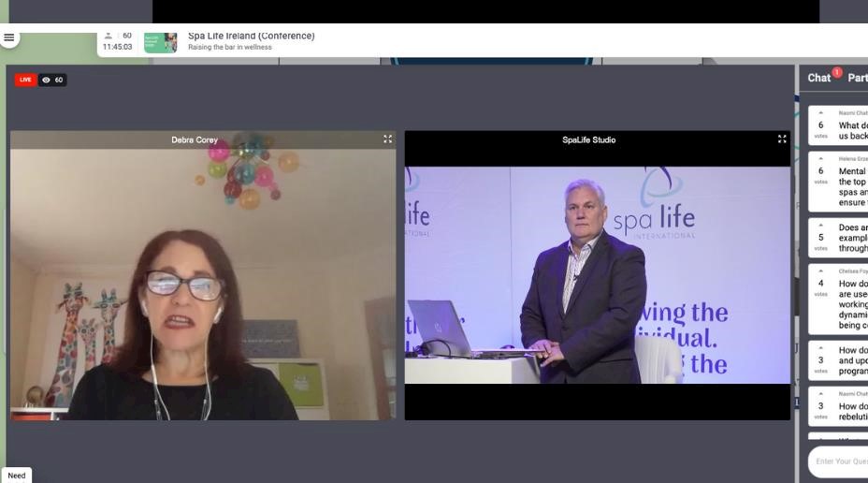Click the Spa Life Ireland (Conference) title
Screen dimensions: 868x483
(252, 36)
